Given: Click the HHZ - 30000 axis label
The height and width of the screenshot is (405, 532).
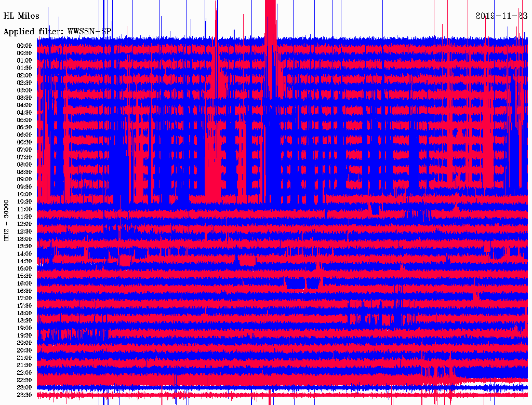Looking at the screenshot, I should point(6,221).
